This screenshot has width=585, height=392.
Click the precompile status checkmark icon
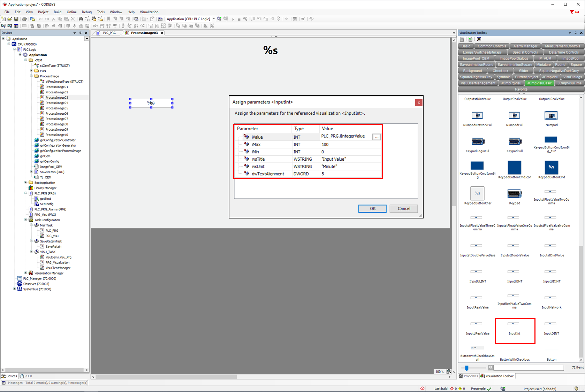[489, 389]
